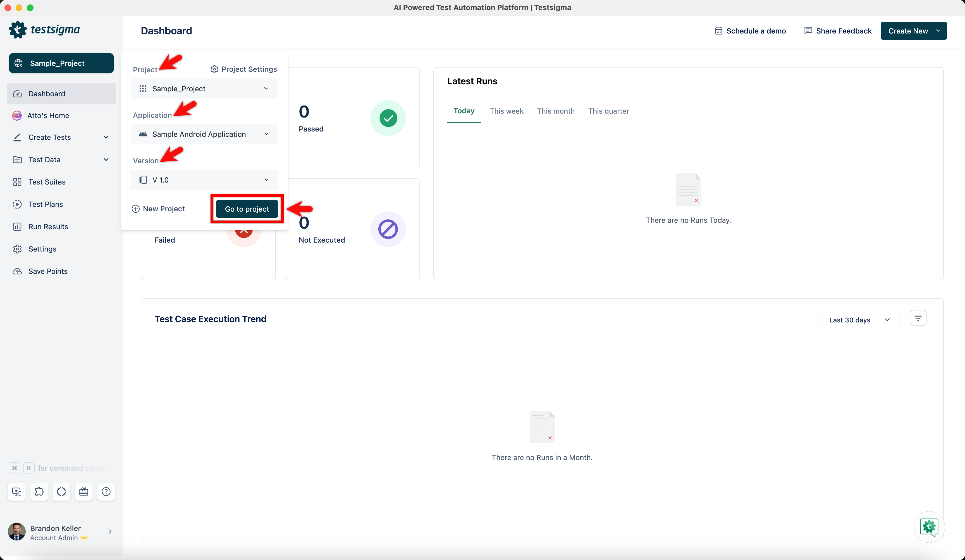Click the Go to project button

point(247,209)
